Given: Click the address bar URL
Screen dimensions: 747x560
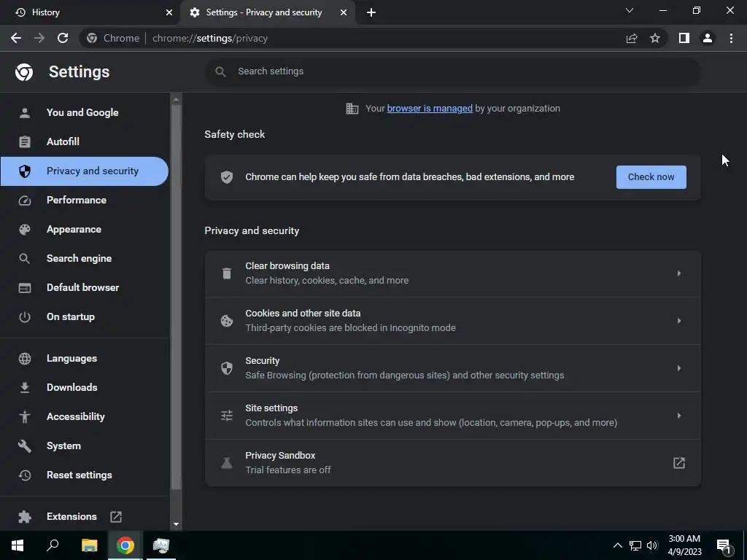Looking at the screenshot, I should tap(209, 38).
